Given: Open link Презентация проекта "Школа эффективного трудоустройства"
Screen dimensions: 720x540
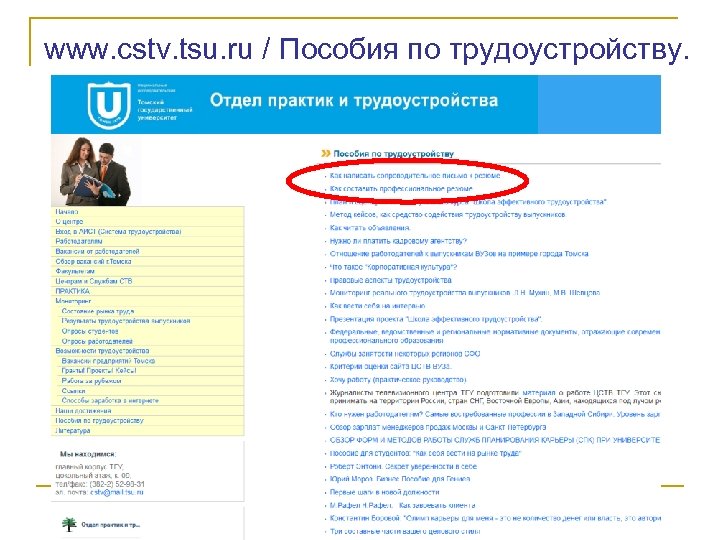Looking at the screenshot, I should (436, 319).
